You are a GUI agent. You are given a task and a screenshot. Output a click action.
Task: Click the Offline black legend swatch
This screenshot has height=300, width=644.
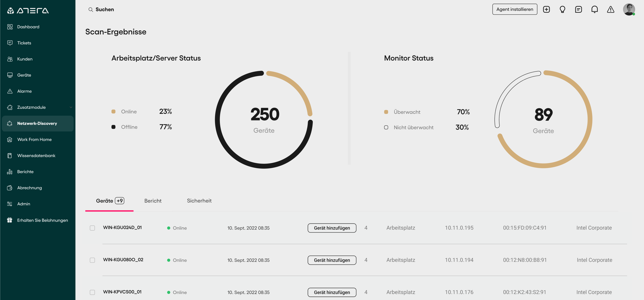[113, 127]
